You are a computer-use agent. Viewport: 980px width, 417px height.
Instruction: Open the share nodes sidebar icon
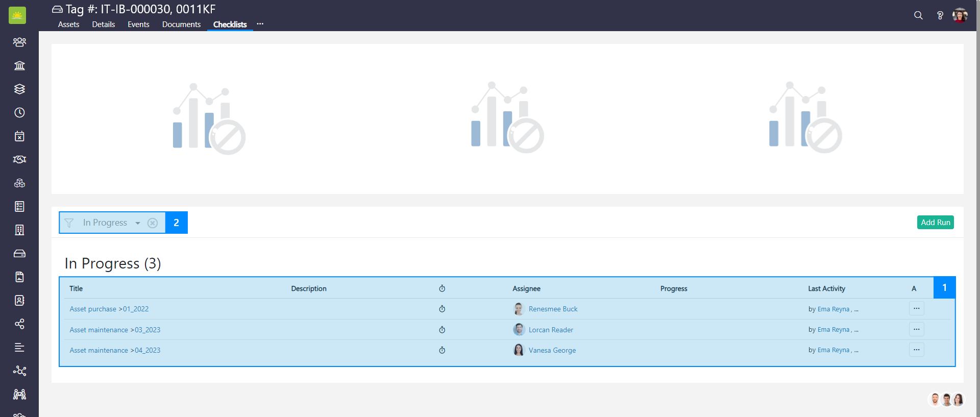19,324
